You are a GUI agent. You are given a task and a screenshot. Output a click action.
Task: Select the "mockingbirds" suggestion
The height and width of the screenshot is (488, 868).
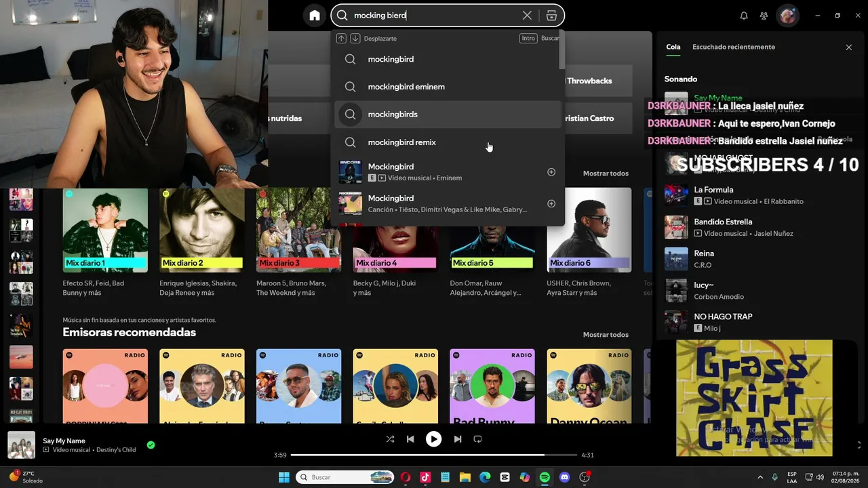[x=448, y=115]
